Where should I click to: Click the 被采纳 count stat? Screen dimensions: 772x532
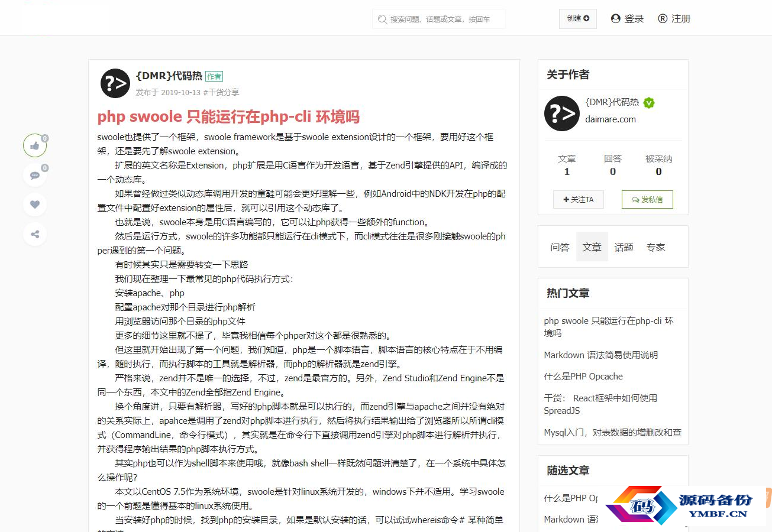click(x=658, y=166)
